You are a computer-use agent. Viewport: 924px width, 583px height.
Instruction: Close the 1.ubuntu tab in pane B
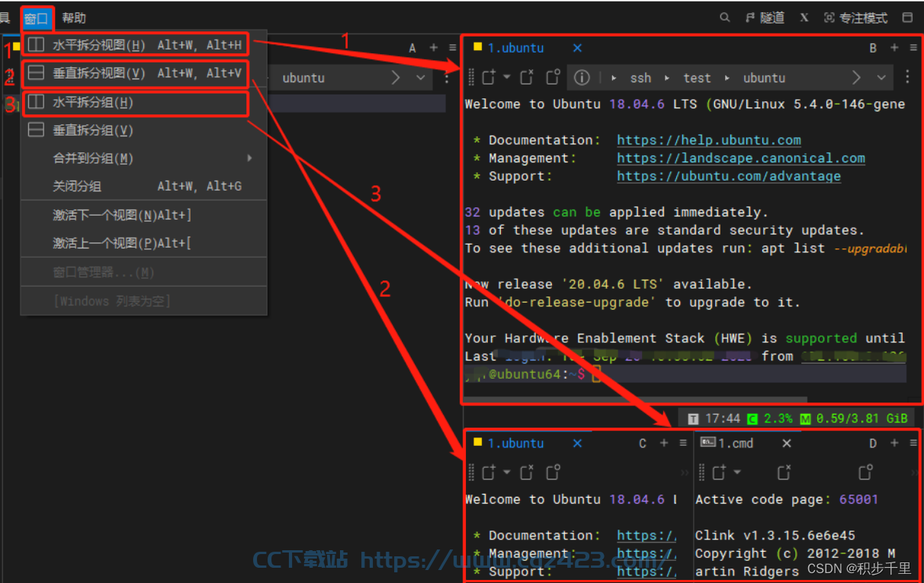(577, 48)
